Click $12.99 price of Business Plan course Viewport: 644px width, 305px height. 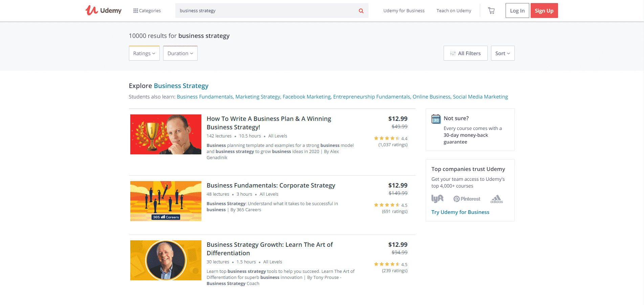(x=398, y=119)
